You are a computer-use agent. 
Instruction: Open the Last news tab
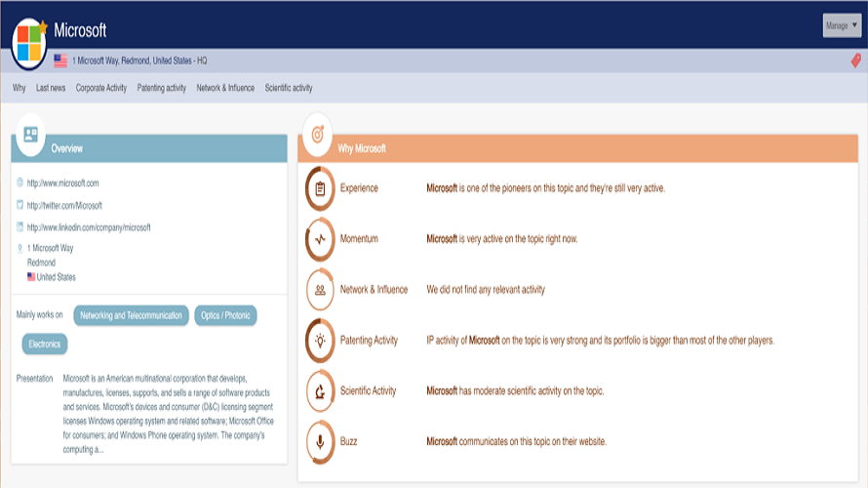pyautogui.click(x=51, y=88)
